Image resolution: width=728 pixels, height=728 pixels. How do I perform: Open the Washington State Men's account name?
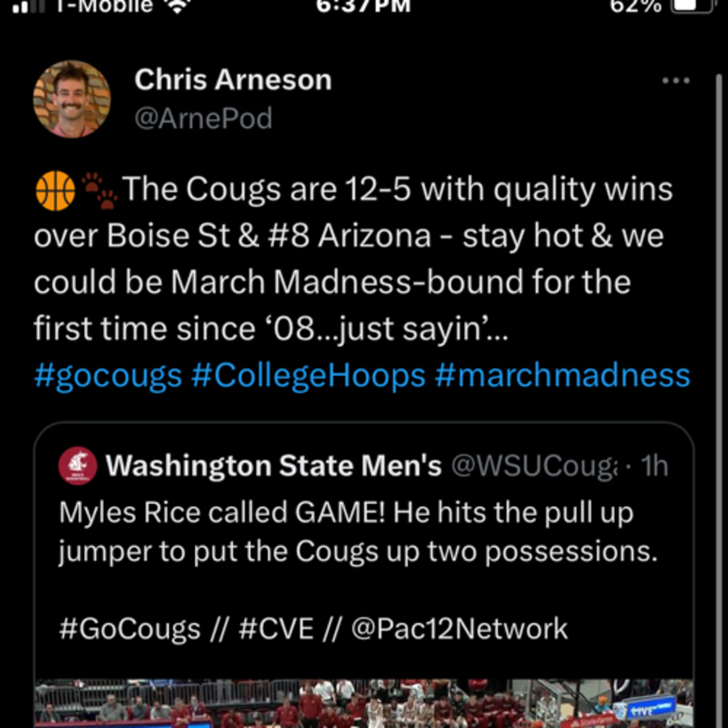[273, 466]
